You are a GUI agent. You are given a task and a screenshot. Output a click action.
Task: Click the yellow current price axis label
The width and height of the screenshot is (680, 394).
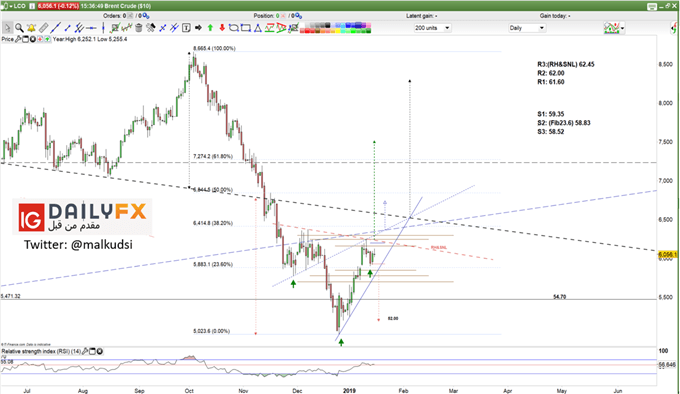pyautogui.click(x=668, y=254)
